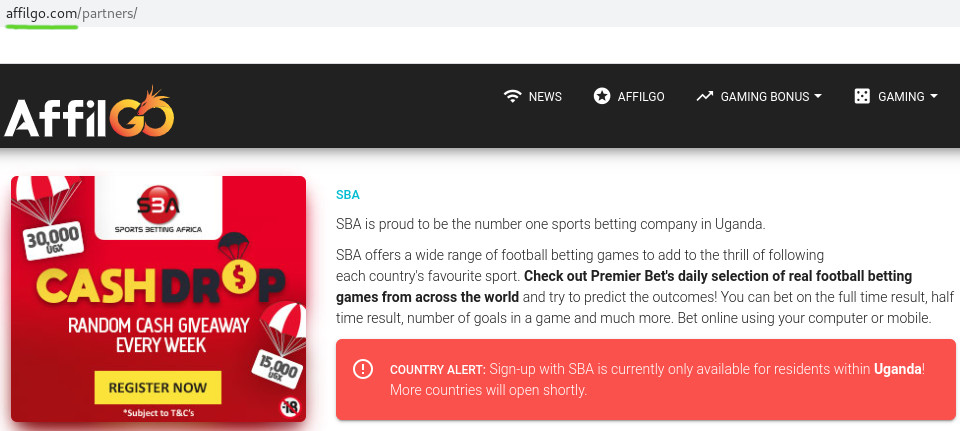The image size is (960, 431).
Task: Click the 30,000 UGX parachute tag
Action: tap(54, 240)
